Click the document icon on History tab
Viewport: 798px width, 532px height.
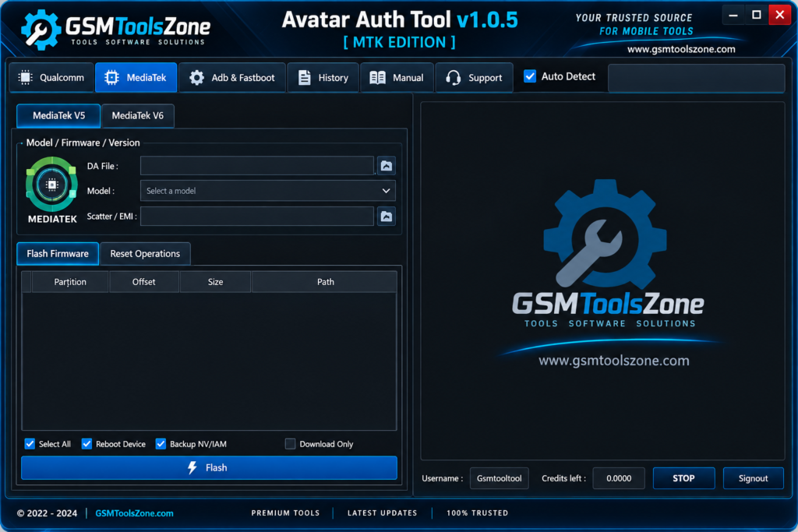click(305, 77)
